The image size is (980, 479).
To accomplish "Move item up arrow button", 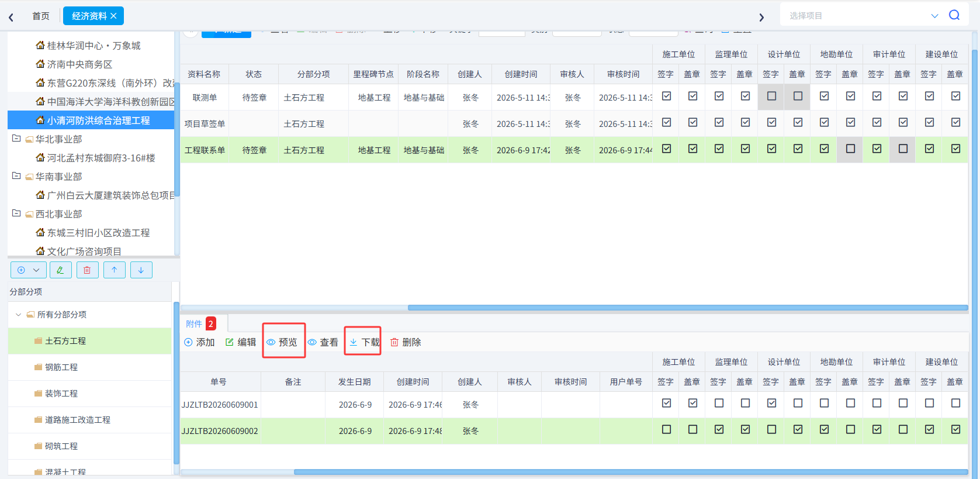I will [x=115, y=270].
